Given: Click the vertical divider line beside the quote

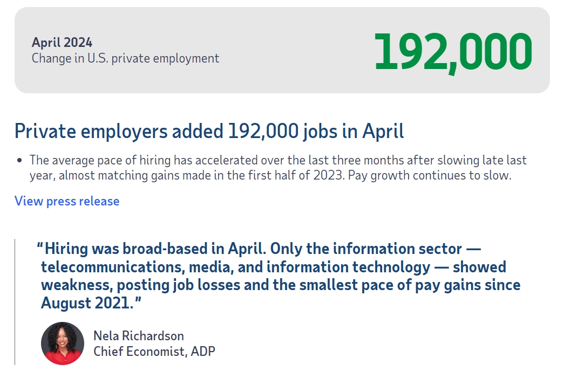Looking at the screenshot, I should (x=15, y=302).
